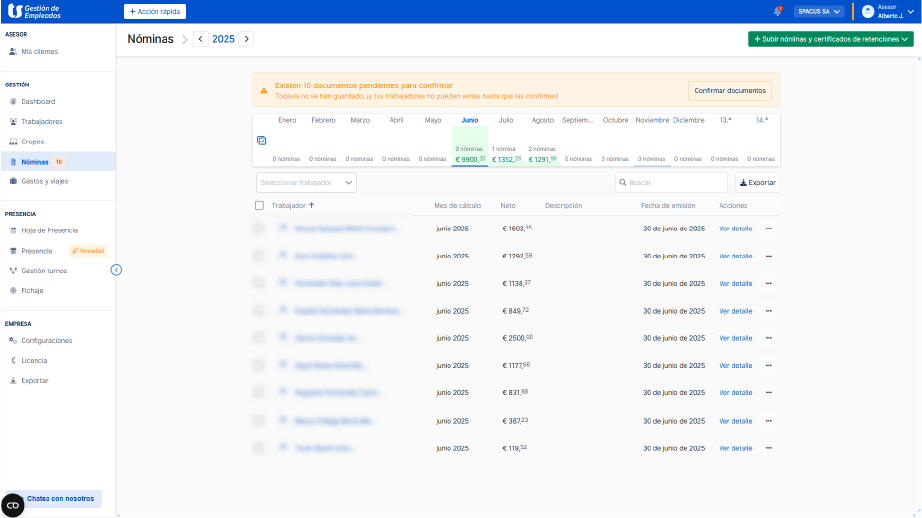
Task: Open the chat widget bubble icon
Action: tap(13, 505)
